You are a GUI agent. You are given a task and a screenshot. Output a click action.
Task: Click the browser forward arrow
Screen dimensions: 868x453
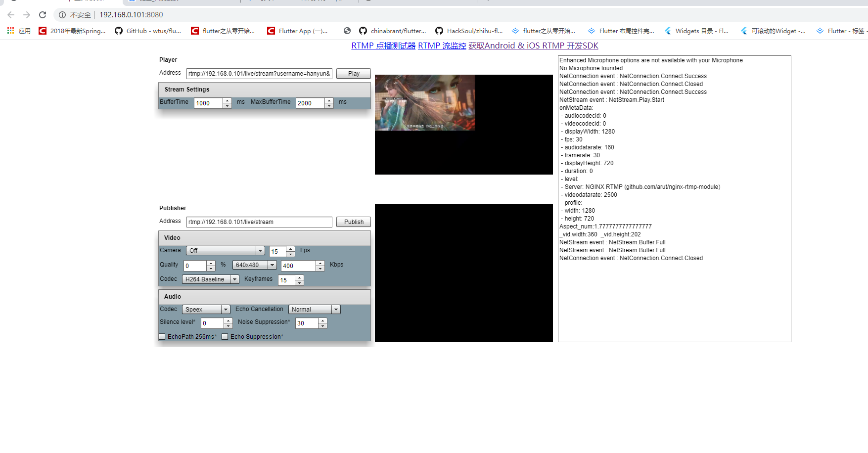point(27,15)
